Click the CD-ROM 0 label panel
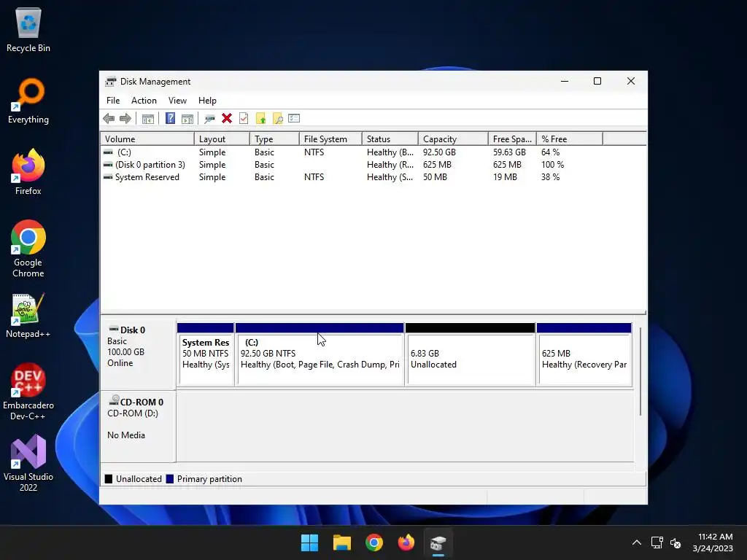Viewport: 747px width, 560px height. click(138, 426)
